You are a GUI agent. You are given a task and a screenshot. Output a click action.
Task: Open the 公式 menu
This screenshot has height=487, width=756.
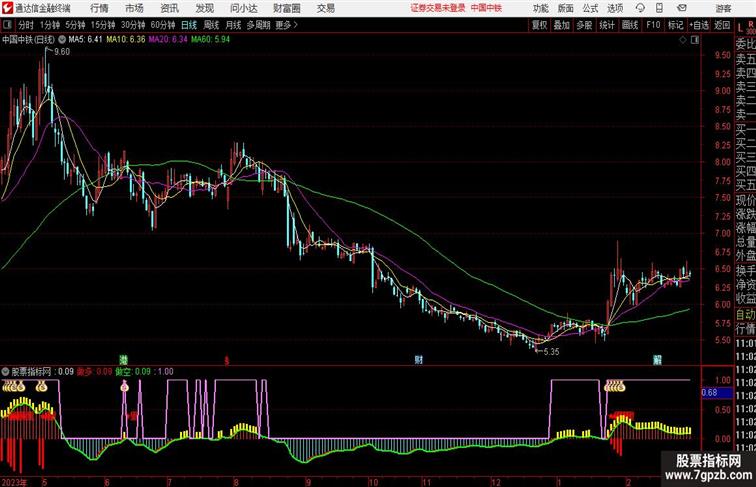(x=590, y=8)
